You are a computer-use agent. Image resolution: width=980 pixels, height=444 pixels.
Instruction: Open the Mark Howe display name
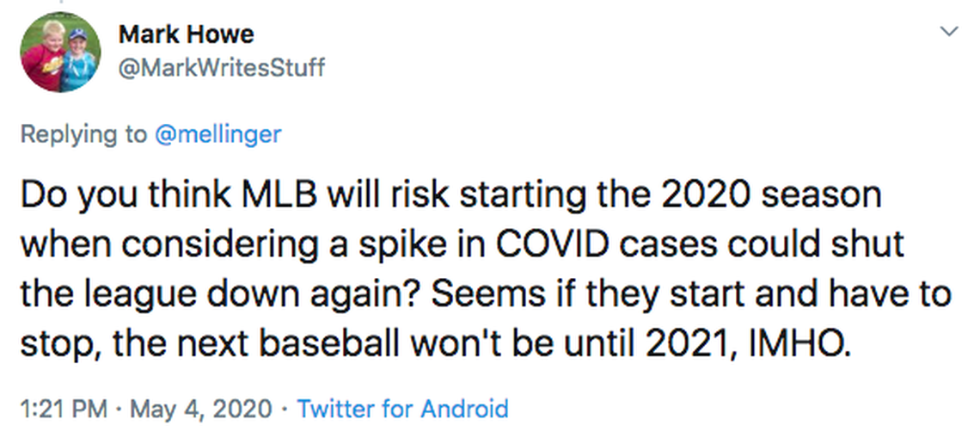186,34
